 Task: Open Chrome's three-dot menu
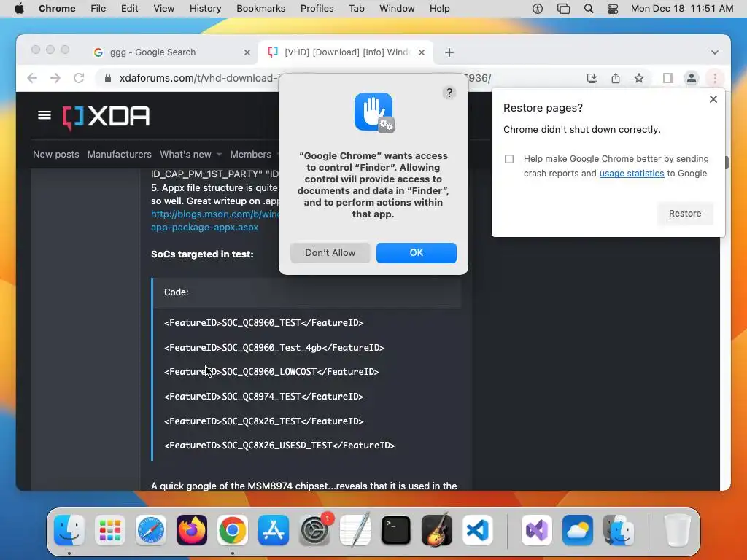(x=714, y=78)
